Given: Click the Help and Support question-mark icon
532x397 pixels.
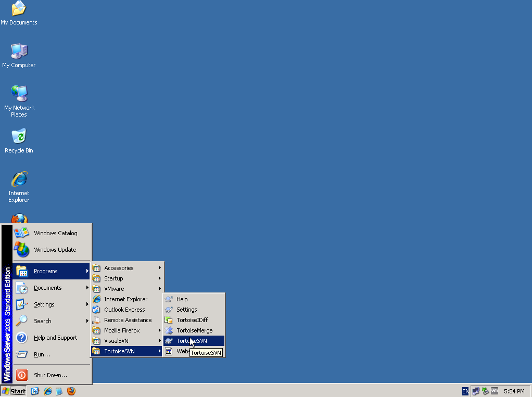Looking at the screenshot, I should [x=22, y=337].
